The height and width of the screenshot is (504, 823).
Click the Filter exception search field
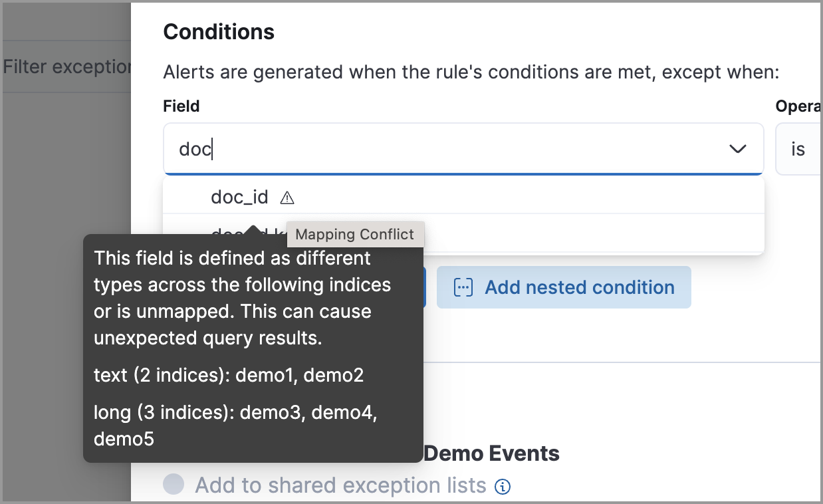click(x=63, y=66)
